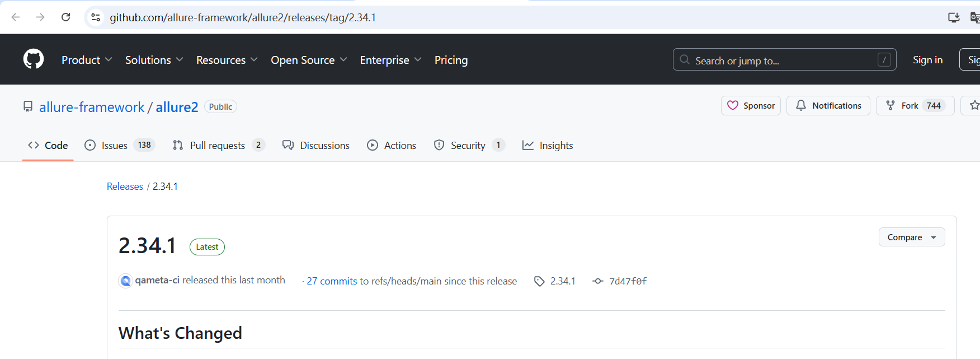Image resolution: width=980 pixels, height=359 pixels.
Task: Click the code brackets icon on Code tab
Action: pyautogui.click(x=34, y=145)
